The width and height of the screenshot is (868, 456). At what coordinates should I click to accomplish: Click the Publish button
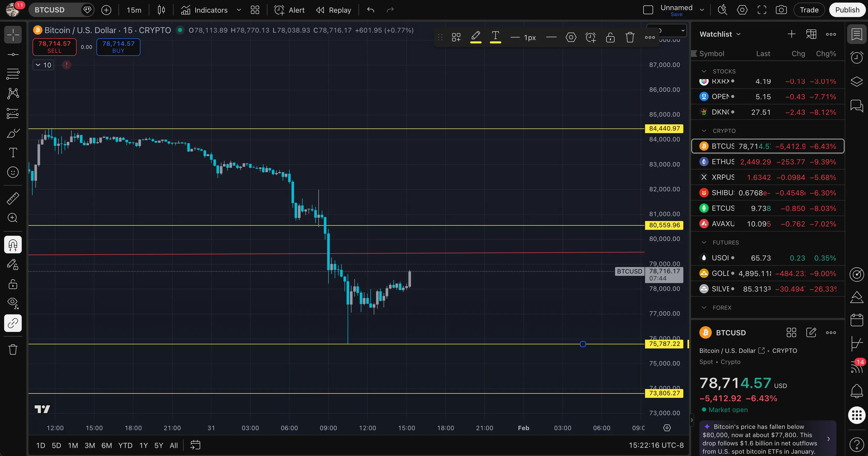pos(847,10)
